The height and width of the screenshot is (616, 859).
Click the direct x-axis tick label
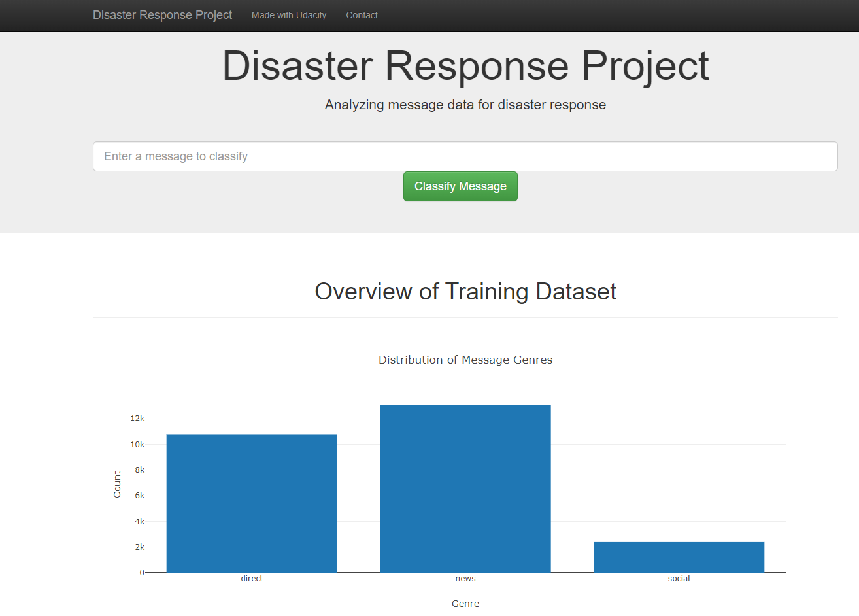252,578
